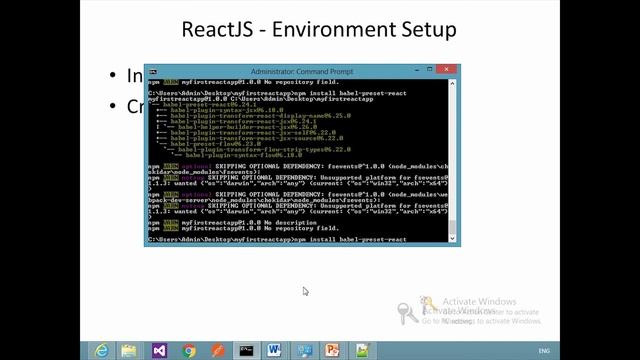Open the green picture app in the taskbar
The height and width of the screenshot is (360, 640).
pos(362,351)
